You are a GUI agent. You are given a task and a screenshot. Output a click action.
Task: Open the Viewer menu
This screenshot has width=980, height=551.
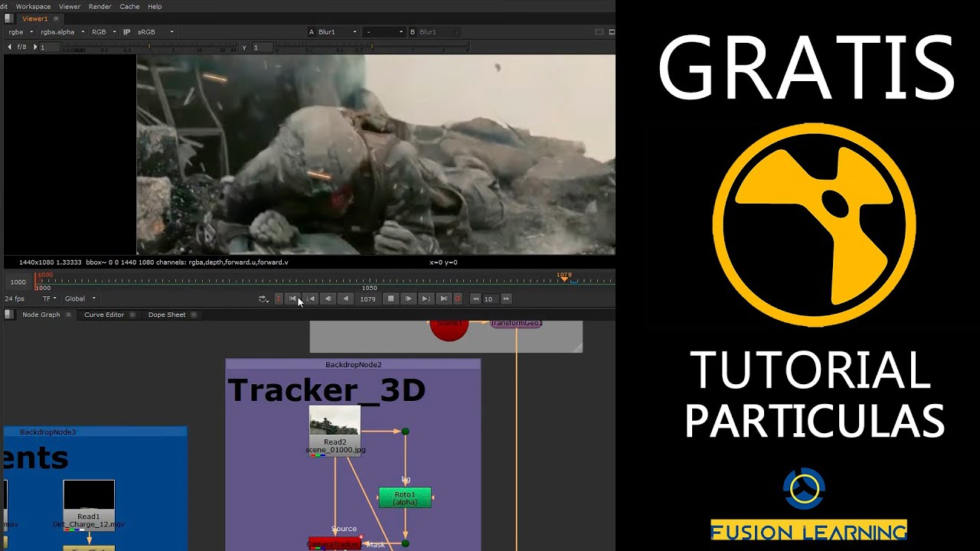(70, 6)
